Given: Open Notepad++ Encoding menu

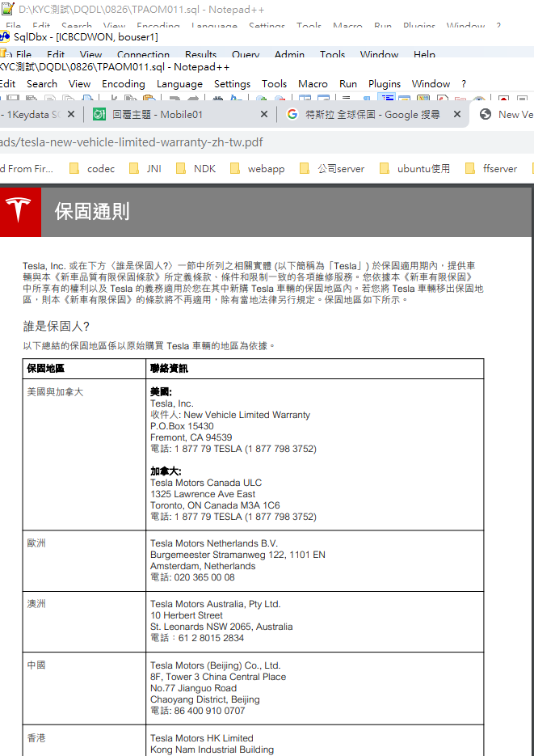Looking at the screenshot, I should (x=124, y=84).
